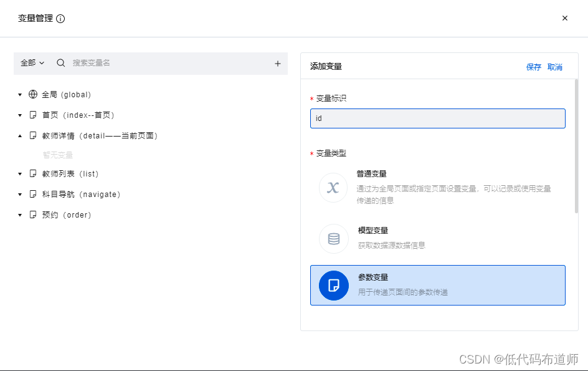Viewport: 588px width, 371px height.
Task: Click the page icon next to 首页
Action: point(33,115)
